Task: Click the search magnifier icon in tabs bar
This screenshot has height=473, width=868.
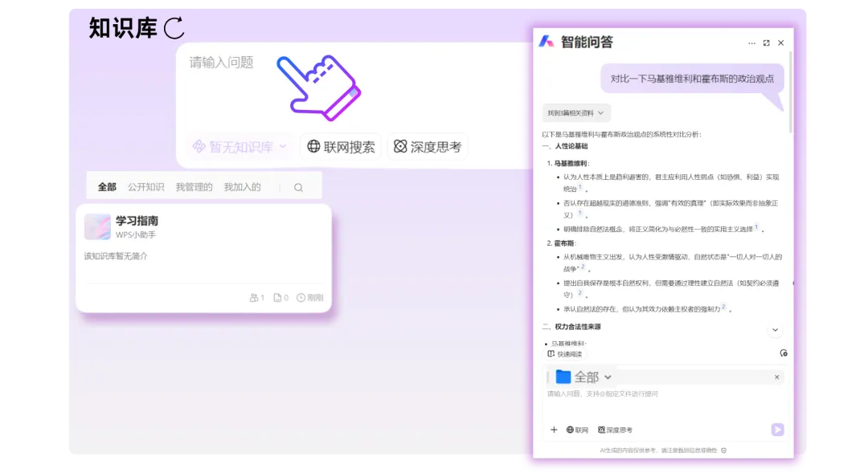Action: point(298,188)
